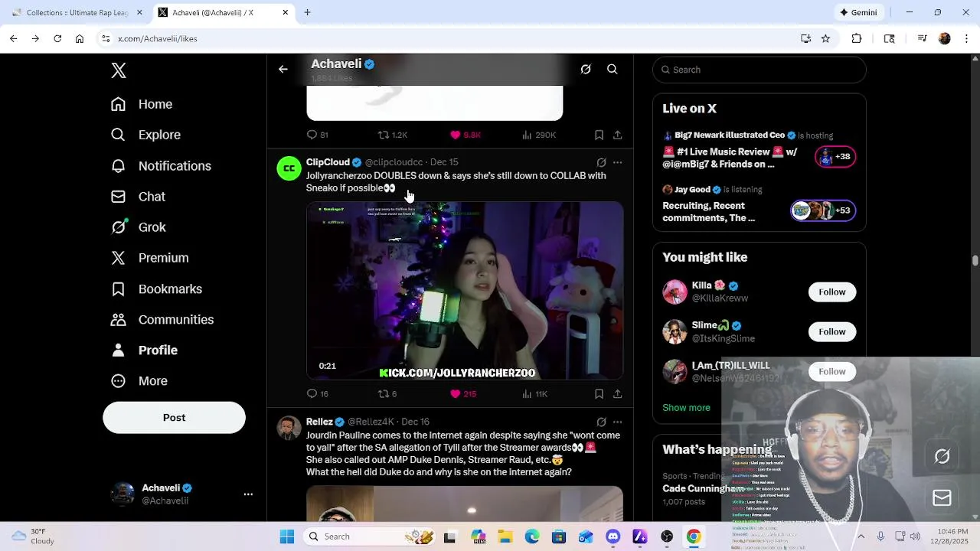Image resolution: width=980 pixels, height=551 pixels.
Task: Click the X search input field
Action: (759, 70)
